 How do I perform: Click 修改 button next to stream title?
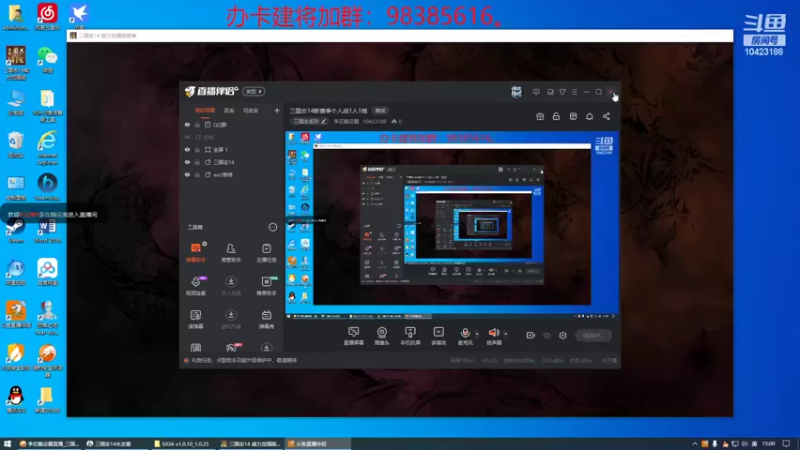[x=381, y=110]
